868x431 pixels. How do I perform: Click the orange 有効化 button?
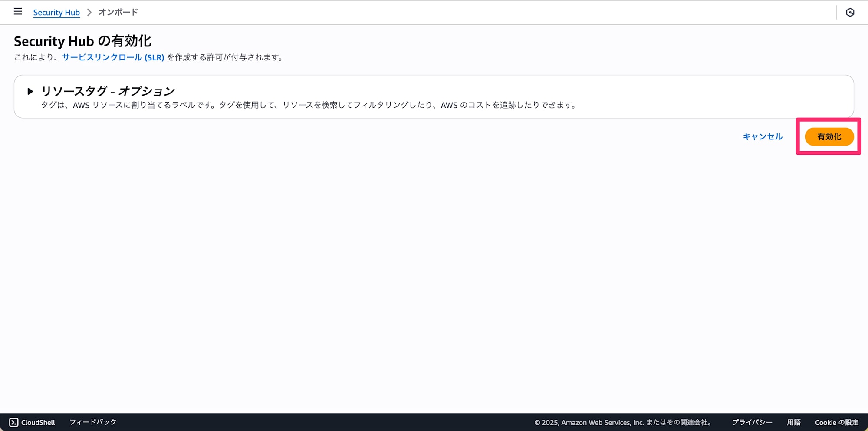click(829, 136)
